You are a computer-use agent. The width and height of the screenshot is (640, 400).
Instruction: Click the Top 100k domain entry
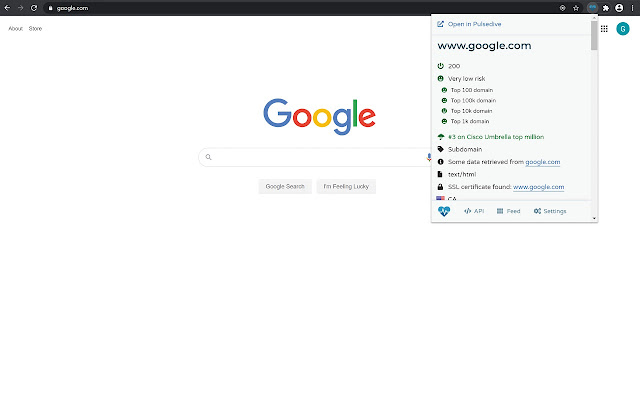(473, 100)
